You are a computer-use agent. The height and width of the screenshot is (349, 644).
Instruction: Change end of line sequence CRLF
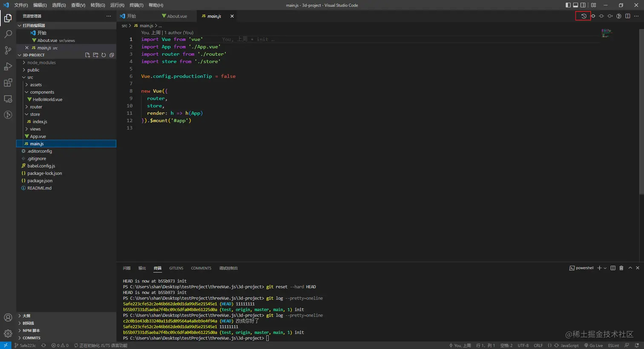click(538, 346)
